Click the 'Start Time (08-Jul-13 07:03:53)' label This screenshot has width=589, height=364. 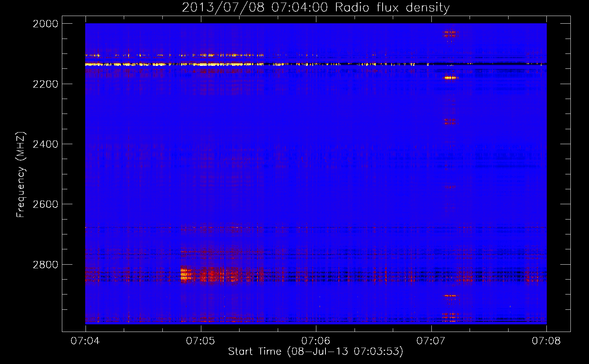[x=316, y=352]
